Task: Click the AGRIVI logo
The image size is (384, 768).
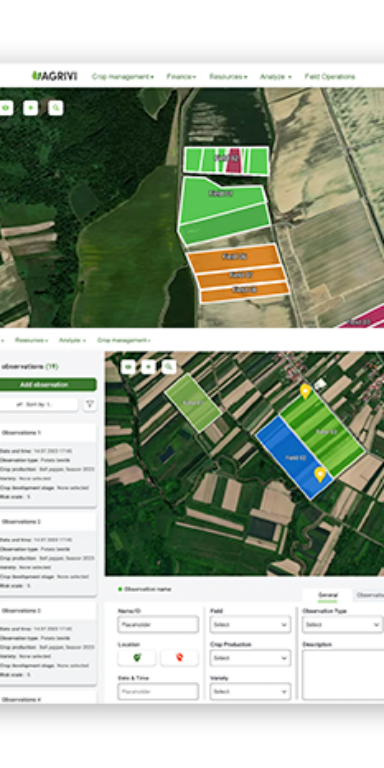Action: 54,76
